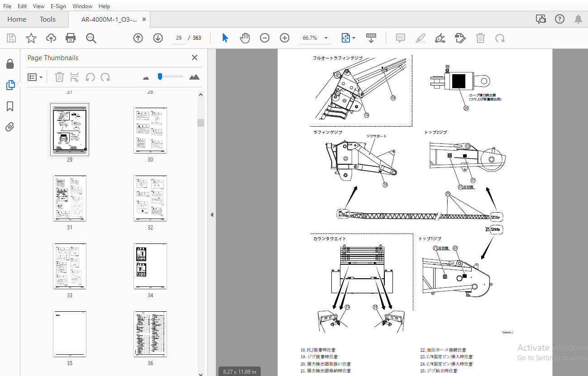
Task: Open the stamp tool in the toolbar
Action: (x=460, y=38)
